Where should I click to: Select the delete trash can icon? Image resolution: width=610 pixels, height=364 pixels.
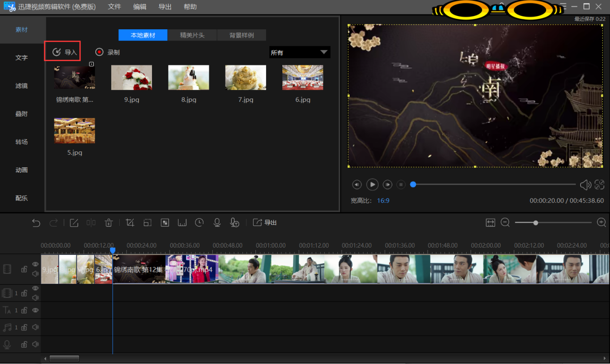[109, 223]
